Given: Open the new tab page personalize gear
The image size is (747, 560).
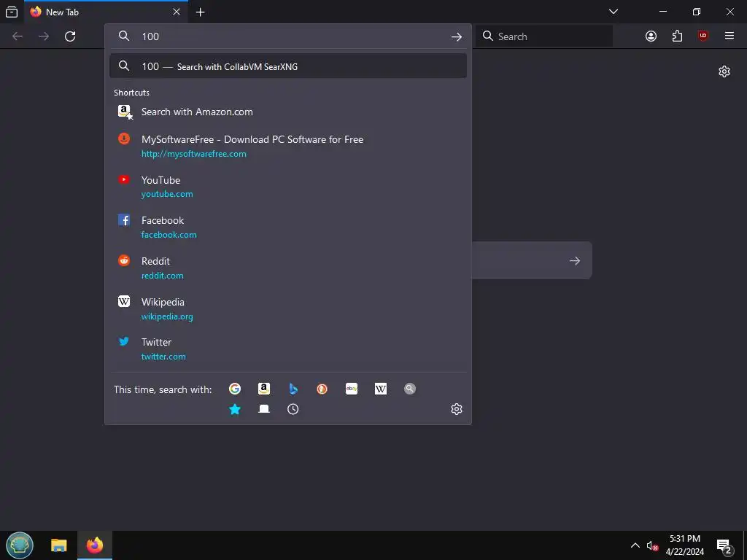Looking at the screenshot, I should (724, 71).
